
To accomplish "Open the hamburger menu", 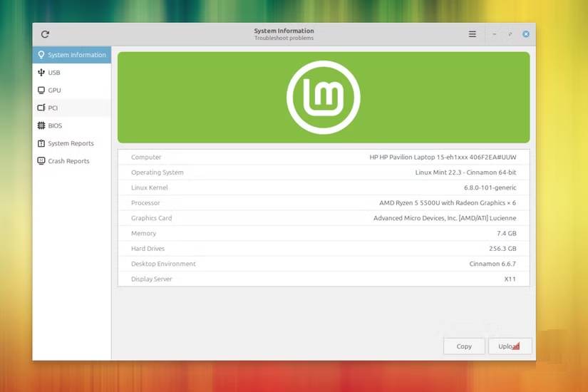I will [x=472, y=34].
